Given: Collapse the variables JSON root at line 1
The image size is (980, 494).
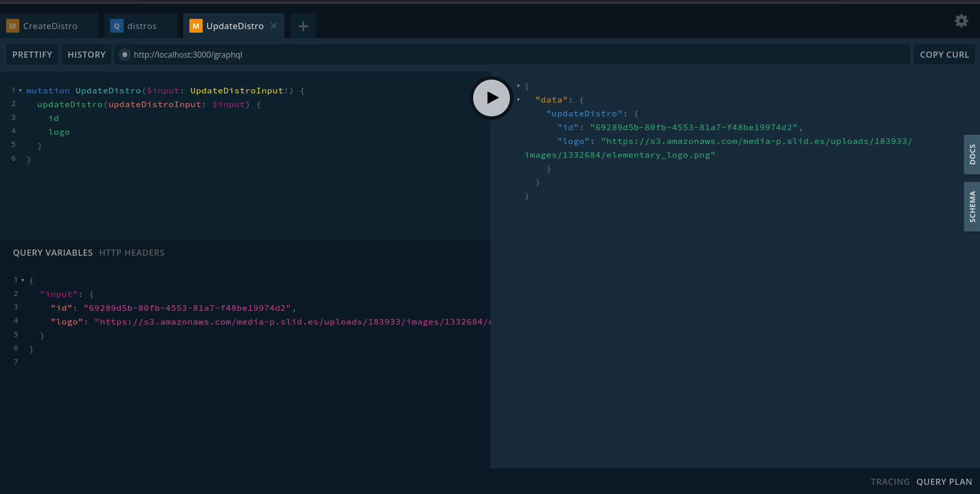Looking at the screenshot, I should click(x=23, y=280).
